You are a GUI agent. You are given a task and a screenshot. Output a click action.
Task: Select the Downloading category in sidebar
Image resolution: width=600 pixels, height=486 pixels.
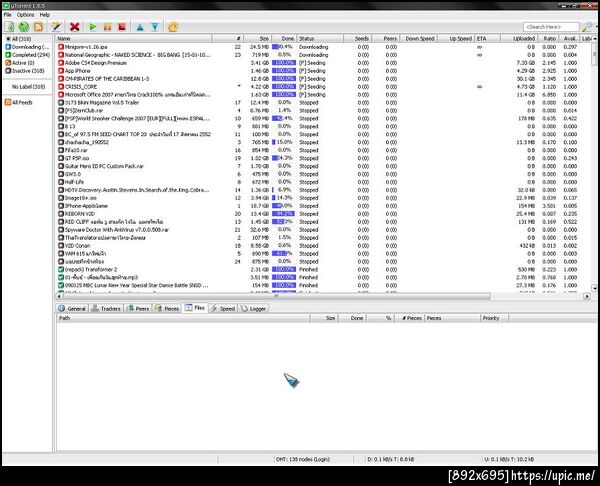coord(27,47)
